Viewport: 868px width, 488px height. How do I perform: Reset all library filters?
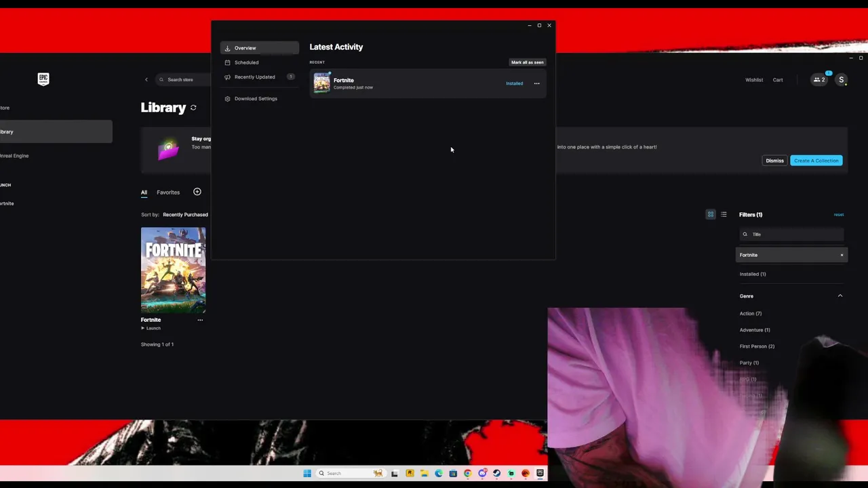click(839, 215)
